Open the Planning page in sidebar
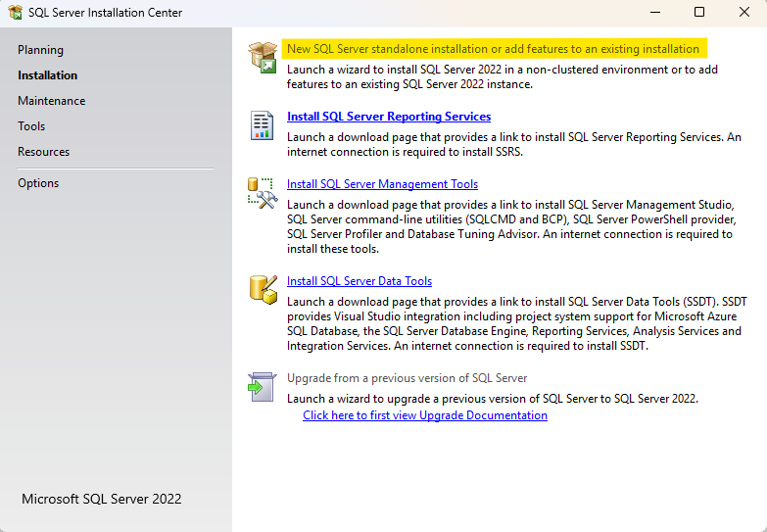Image resolution: width=767 pixels, height=532 pixels. pyautogui.click(x=40, y=50)
